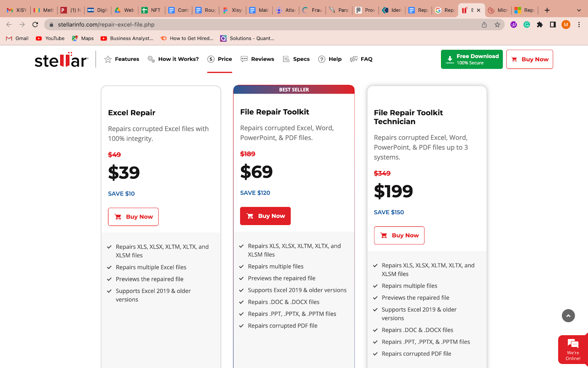Buy the File Repair Toolkit Technician plan
The height and width of the screenshot is (368, 588).
pos(399,236)
